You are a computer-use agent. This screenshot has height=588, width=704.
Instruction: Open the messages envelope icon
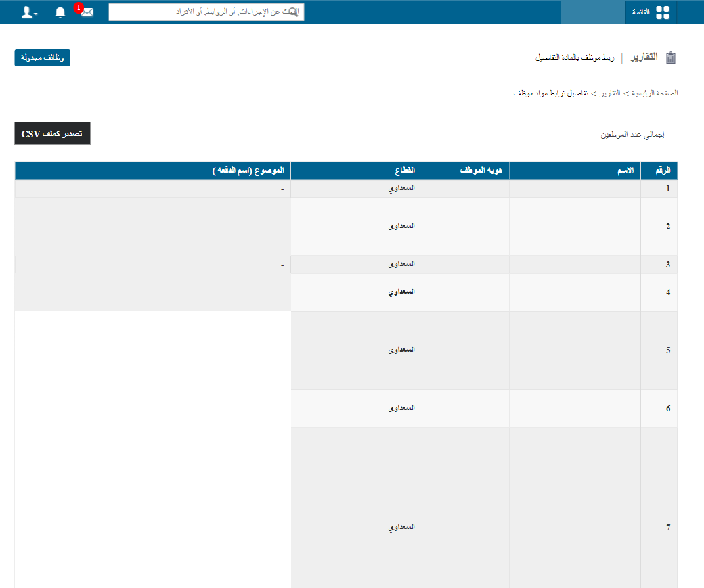(87, 12)
